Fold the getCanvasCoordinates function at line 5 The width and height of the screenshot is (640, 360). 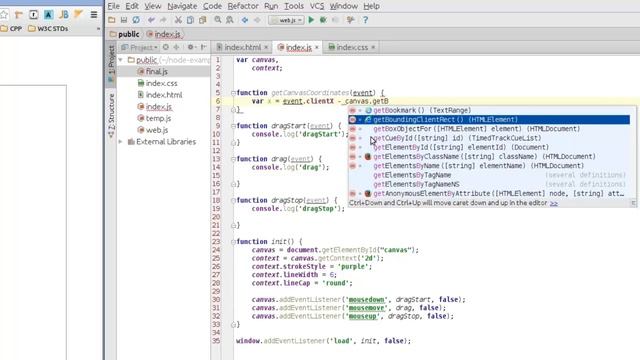(x=233, y=93)
